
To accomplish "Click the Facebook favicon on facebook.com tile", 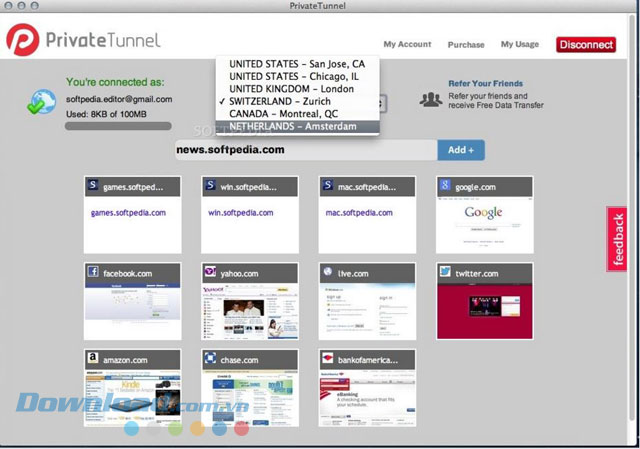I will 93,271.
